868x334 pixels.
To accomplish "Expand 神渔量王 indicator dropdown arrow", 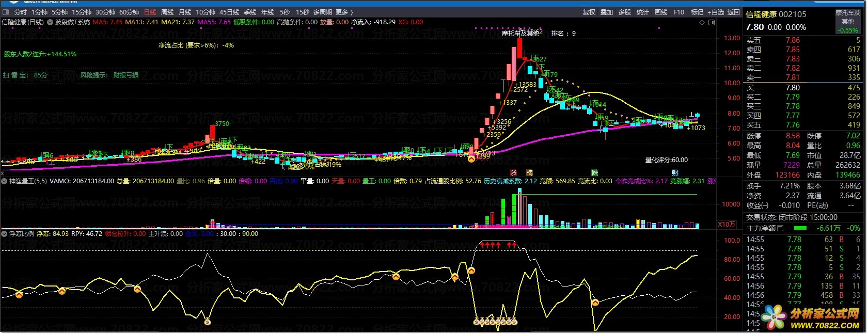I will pyautogui.click(x=5, y=181).
